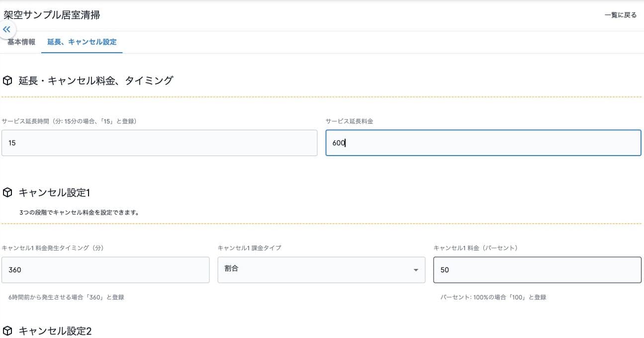644x338 pixels.
Task: Click the キャンセル1 料金（パーセント） label
Action: tap(475, 248)
